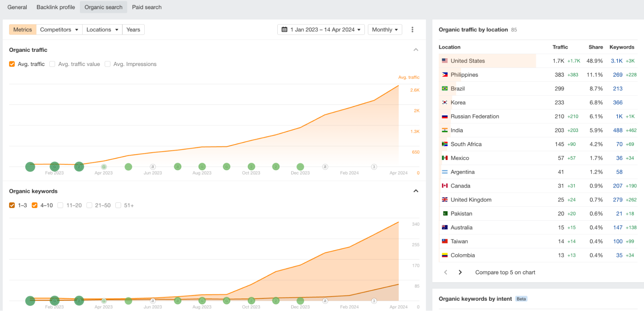Image resolution: width=644 pixels, height=311 pixels.
Task: Uncheck the 4–10 keywords checkbox
Action: [34, 205]
